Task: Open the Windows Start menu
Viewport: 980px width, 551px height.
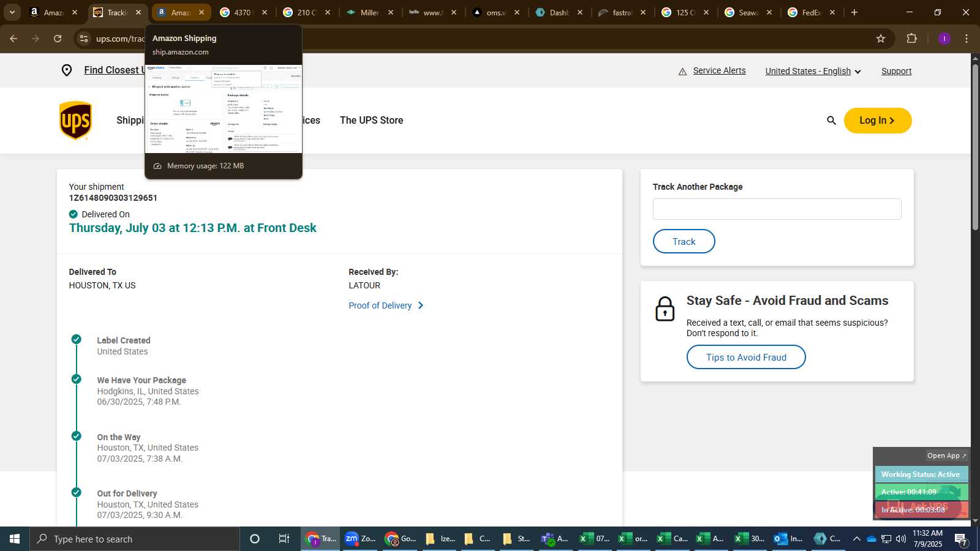Action: click(x=15, y=539)
